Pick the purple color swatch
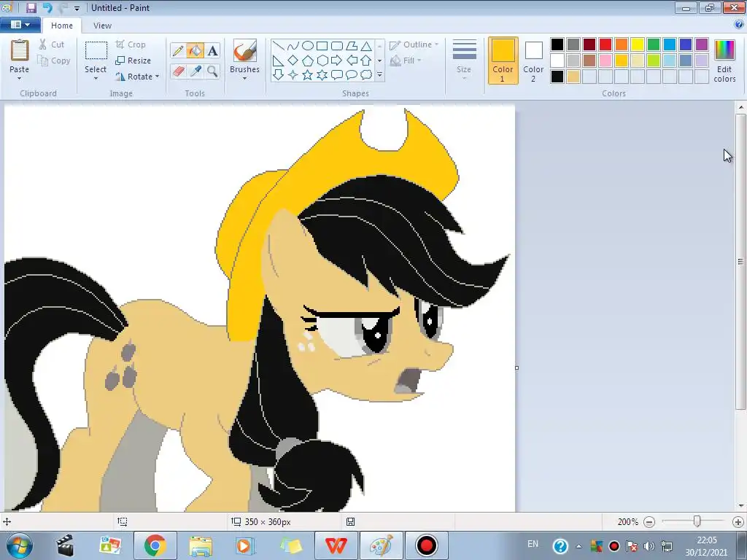Viewport: 747px width, 560px height. coord(701,44)
